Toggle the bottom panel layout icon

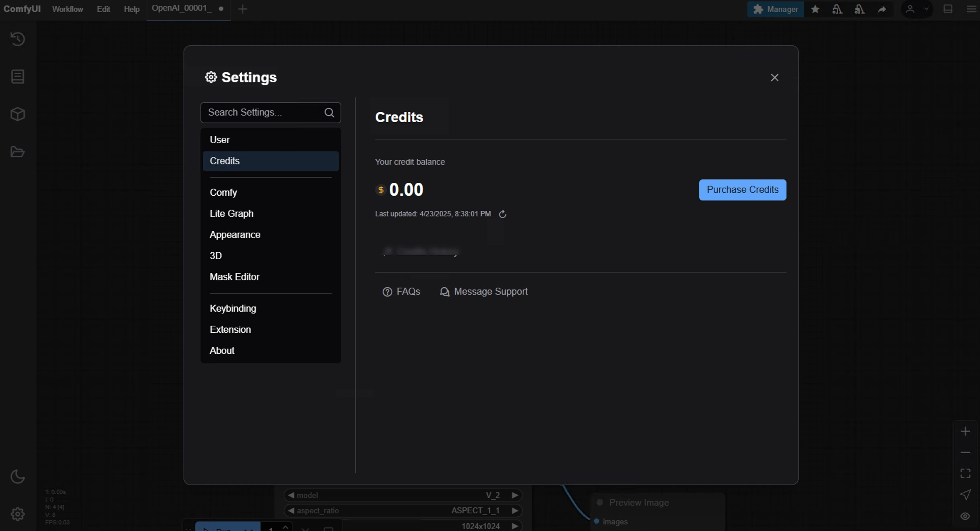point(948,9)
